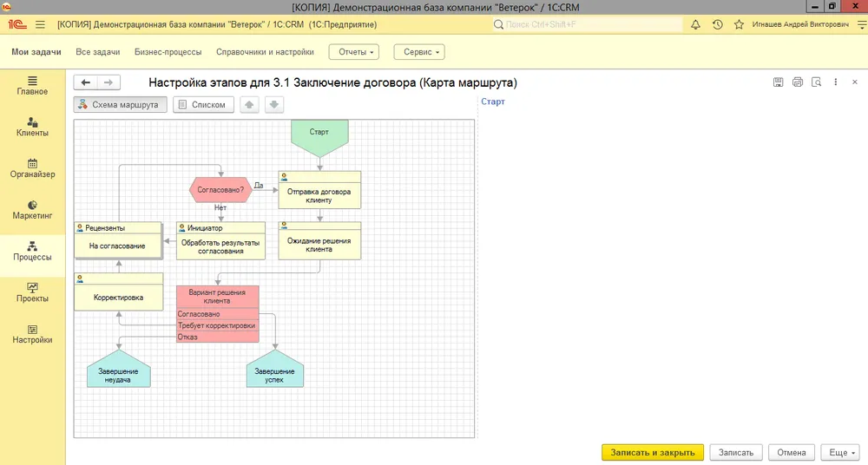Expand the Отчеты dropdown
This screenshot has width=868, height=465.
[x=354, y=52]
